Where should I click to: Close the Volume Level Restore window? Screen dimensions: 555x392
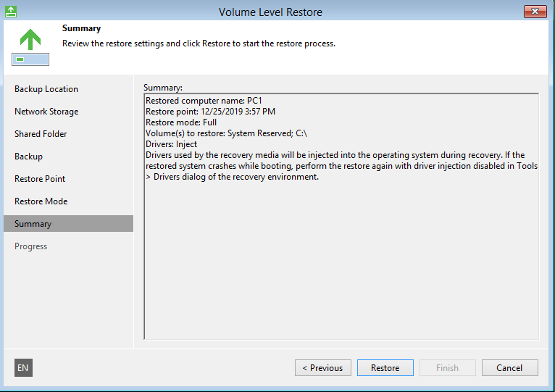pyautogui.click(x=535, y=12)
